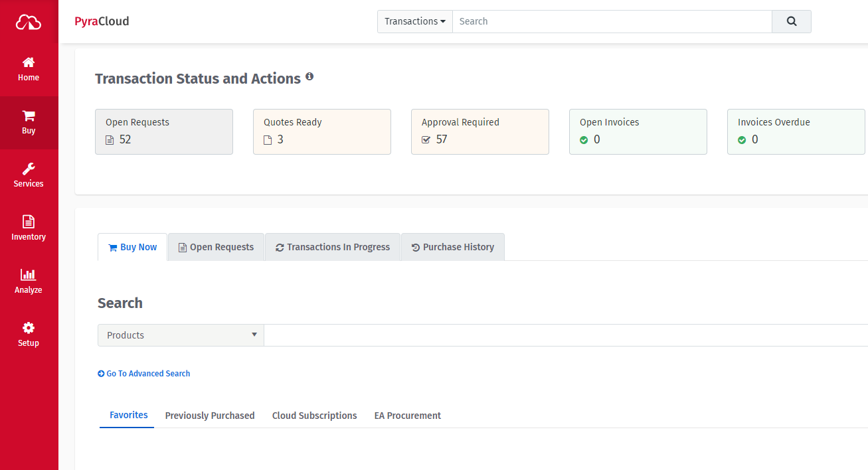Click the PyraCloud cloud logo icon
The image size is (868, 470).
[x=29, y=23]
